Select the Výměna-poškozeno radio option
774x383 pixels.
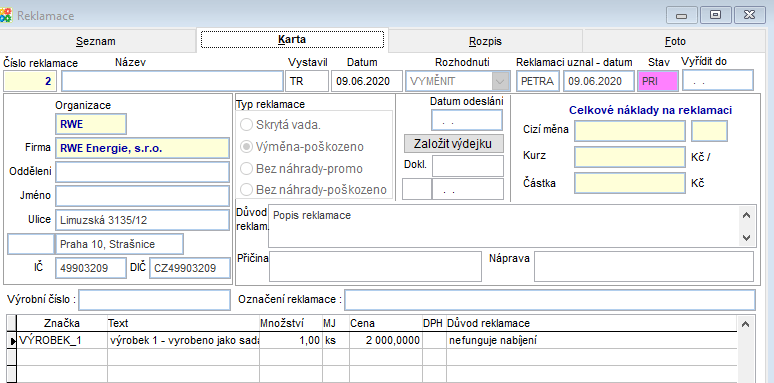(246, 147)
